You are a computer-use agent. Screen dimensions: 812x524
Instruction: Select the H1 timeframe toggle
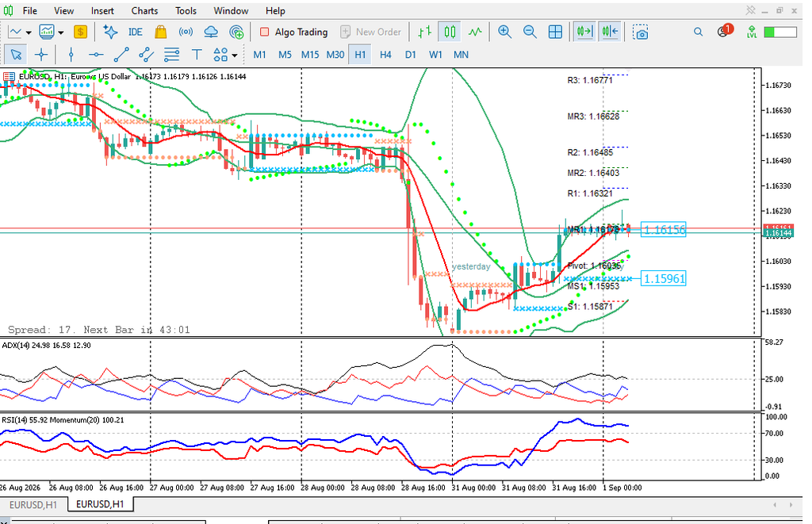(x=361, y=55)
